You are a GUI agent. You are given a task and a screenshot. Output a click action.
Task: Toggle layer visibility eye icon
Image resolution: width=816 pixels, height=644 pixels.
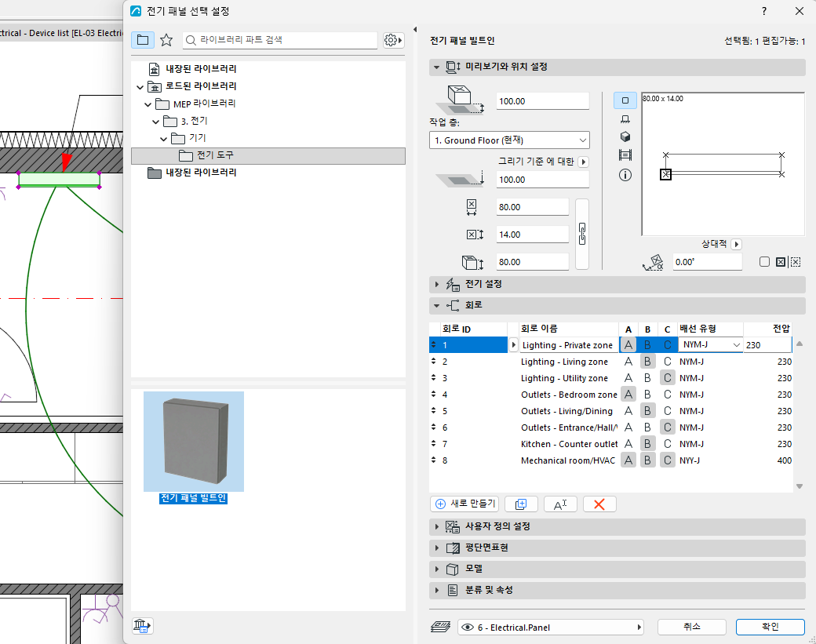[x=468, y=628]
